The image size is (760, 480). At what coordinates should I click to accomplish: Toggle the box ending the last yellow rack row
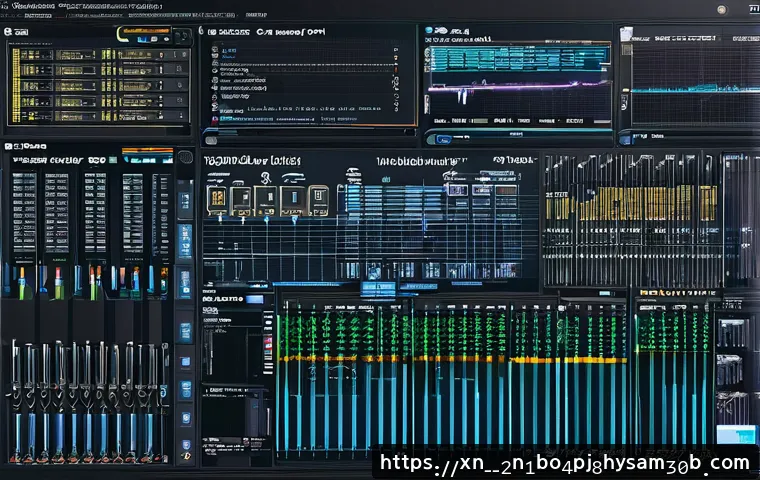181,115
